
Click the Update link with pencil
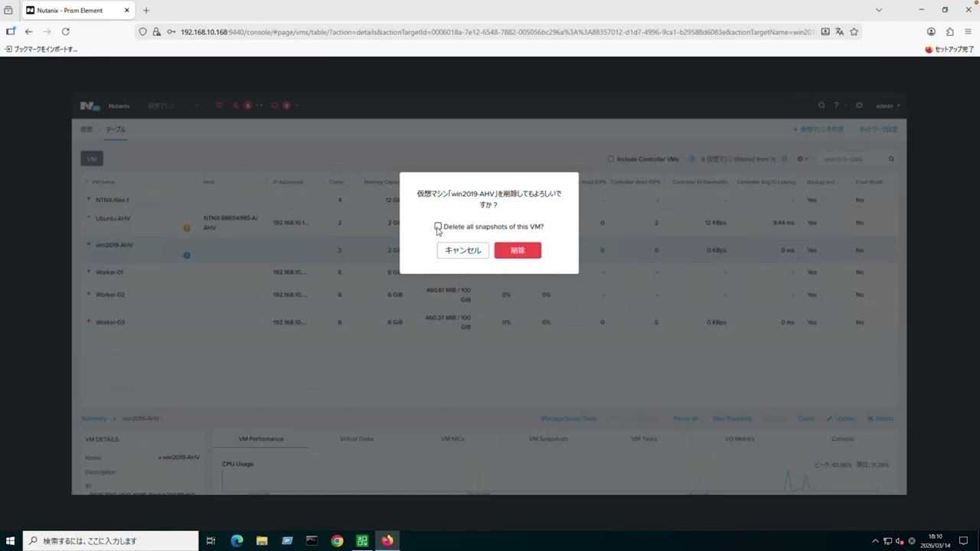click(x=841, y=419)
